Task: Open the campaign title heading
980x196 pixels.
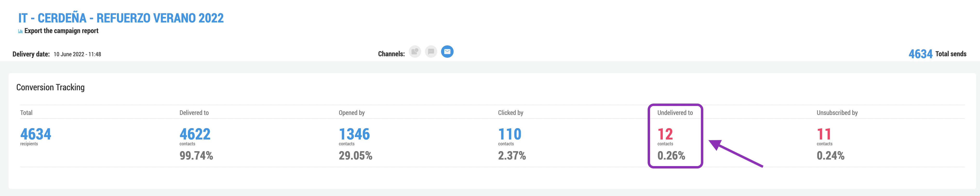Action: tap(121, 18)
